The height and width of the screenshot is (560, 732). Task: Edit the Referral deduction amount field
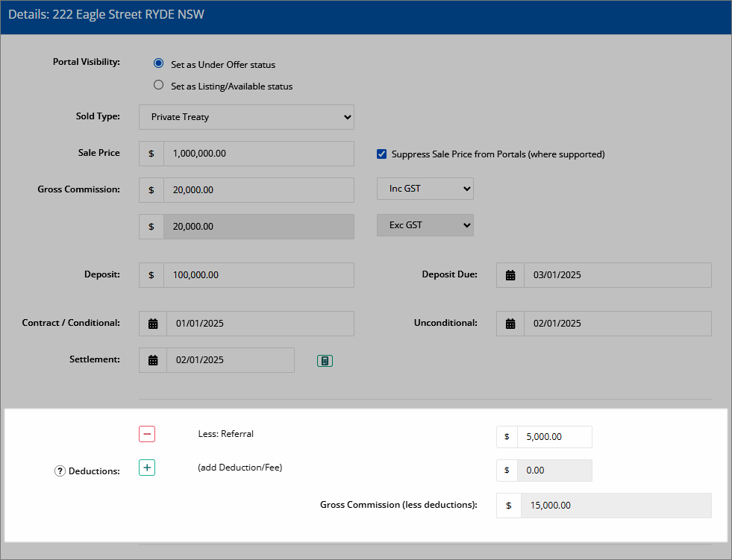554,437
